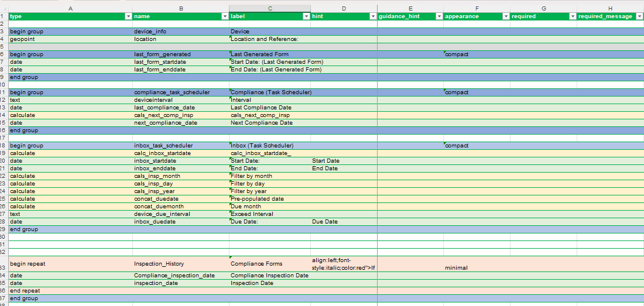The height and width of the screenshot is (306, 644).
Task: Click the 'inbox_startdate' cell
Action: click(181, 161)
